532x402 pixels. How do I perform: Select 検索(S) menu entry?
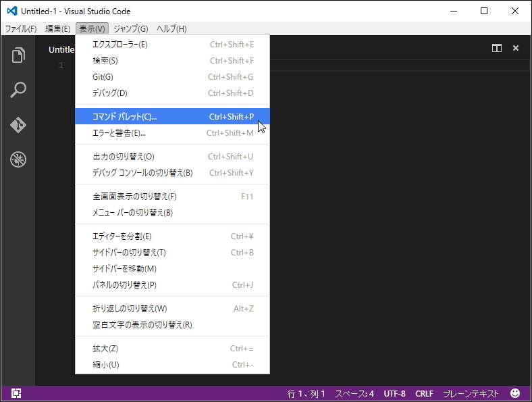[x=172, y=61]
